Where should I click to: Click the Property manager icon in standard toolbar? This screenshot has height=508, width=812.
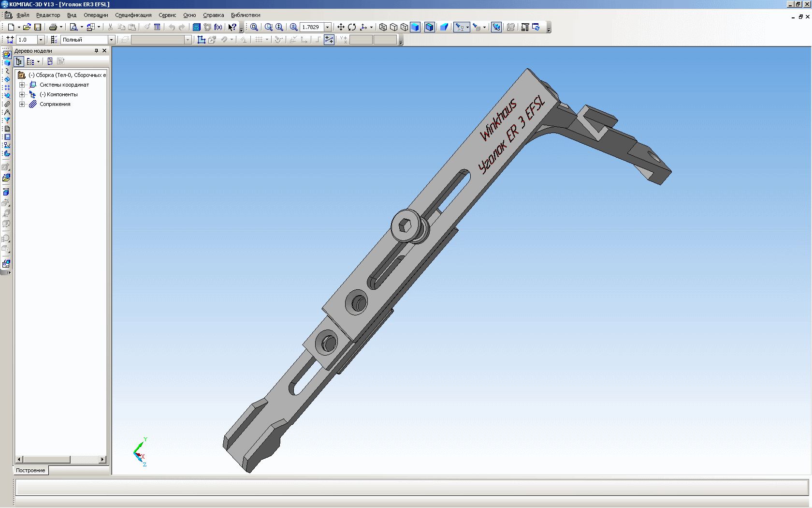point(157,27)
